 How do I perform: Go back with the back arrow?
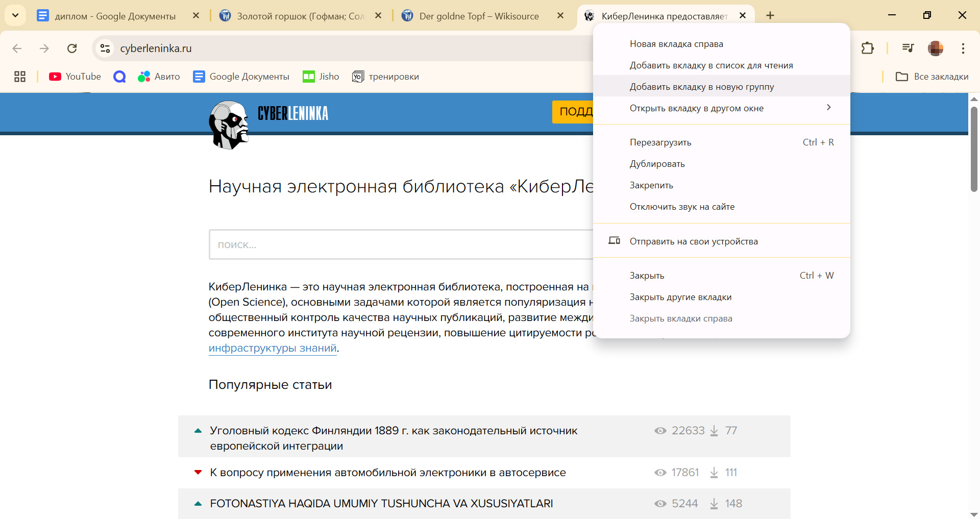[x=17, y=48]
